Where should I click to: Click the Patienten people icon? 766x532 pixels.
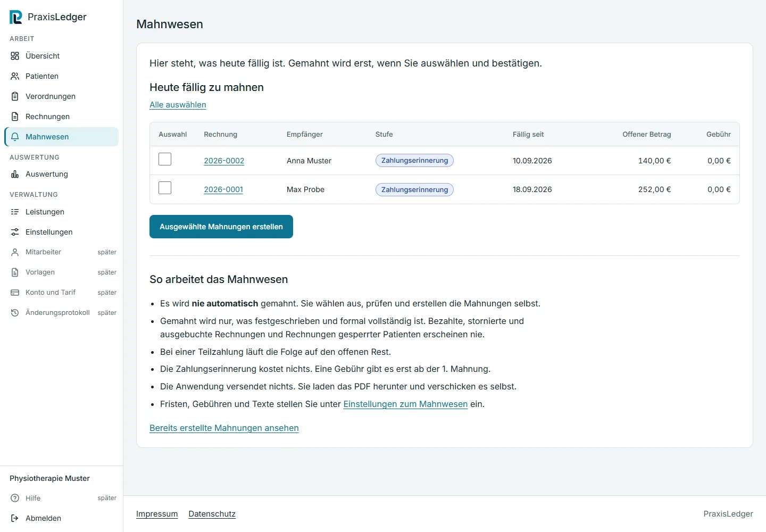click(15, 76)
